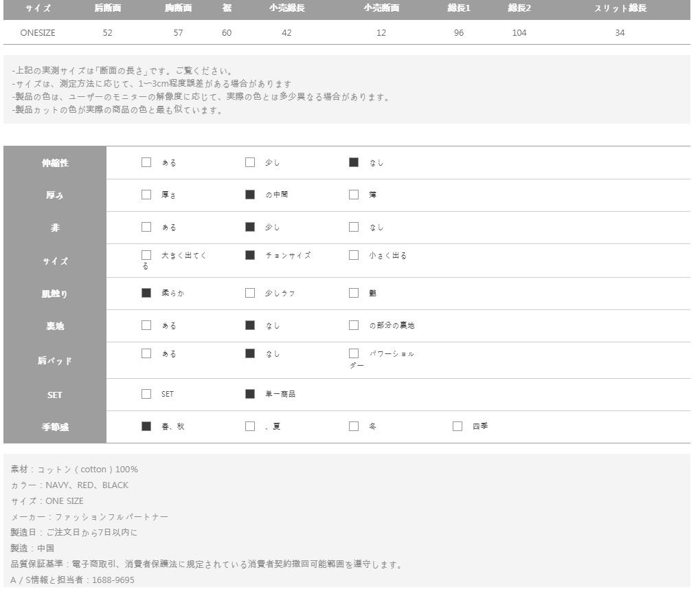Uncheck the '単一商品' checkbox
700x594 pixels.
point(250,394)
